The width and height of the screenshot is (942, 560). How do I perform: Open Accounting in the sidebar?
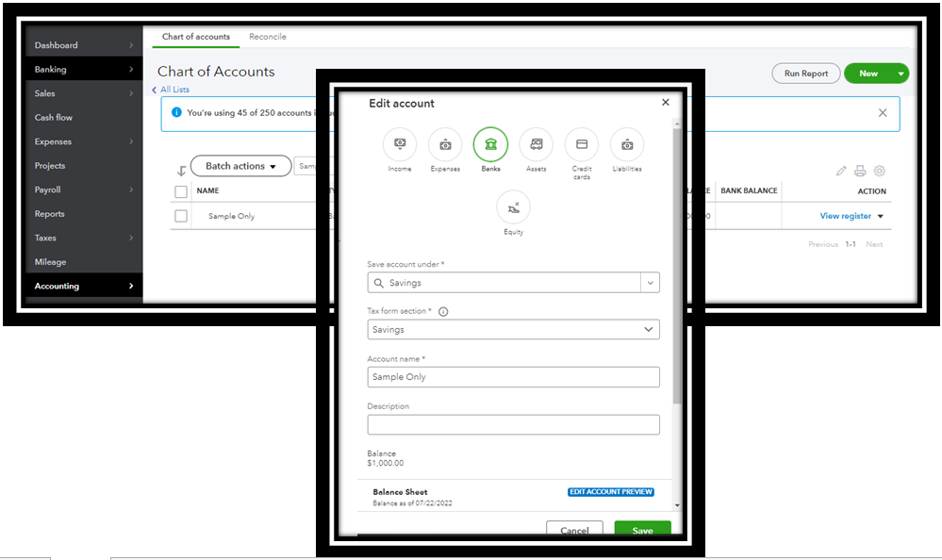point(57,286)
